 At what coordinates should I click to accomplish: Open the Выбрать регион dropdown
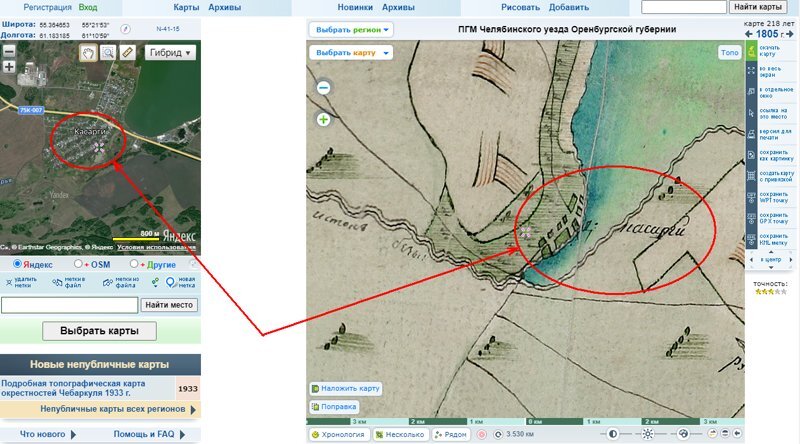[351, 30]
